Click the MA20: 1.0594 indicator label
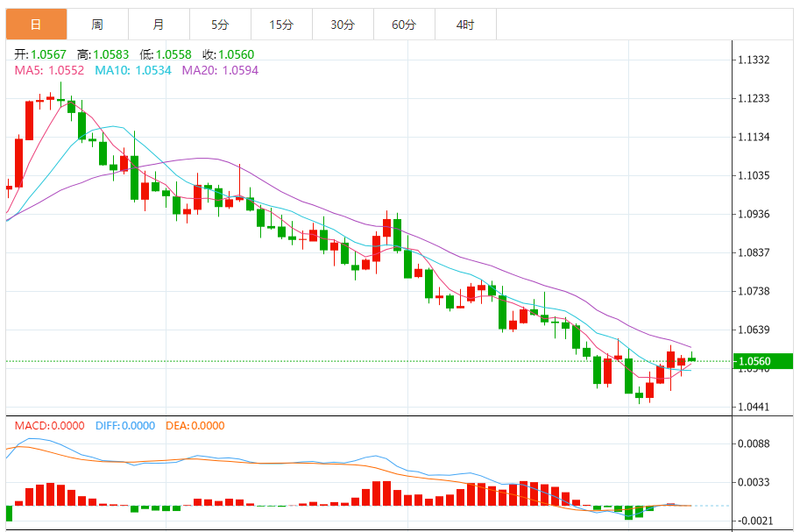The width and height of the screenshot is (800, 532). pyautogui.click(x=221, y=70)
